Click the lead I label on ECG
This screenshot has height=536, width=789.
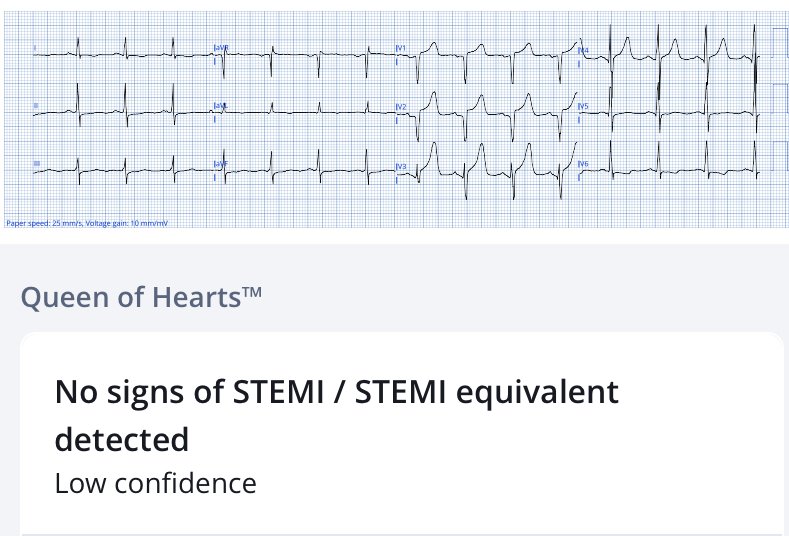35,47
